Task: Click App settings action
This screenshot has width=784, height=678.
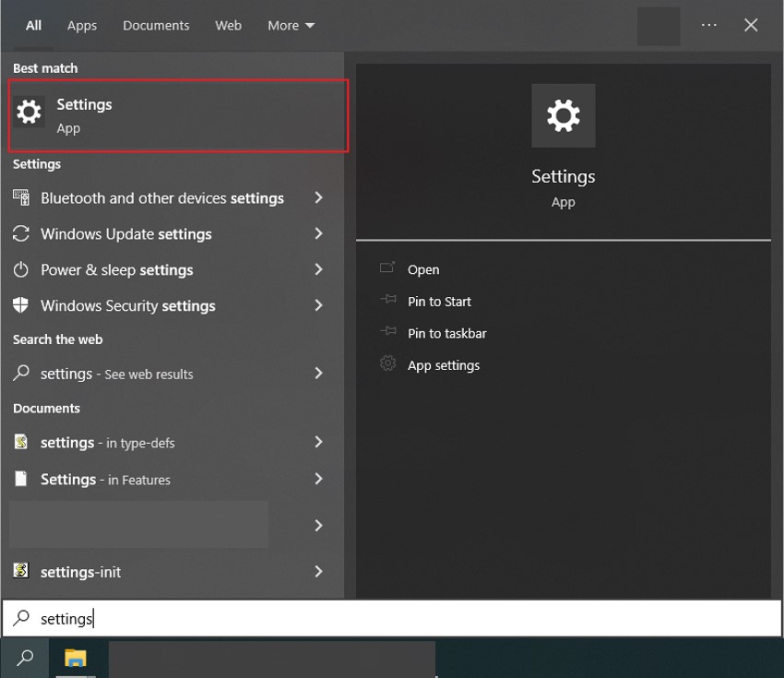Action: tap(444, 365)
